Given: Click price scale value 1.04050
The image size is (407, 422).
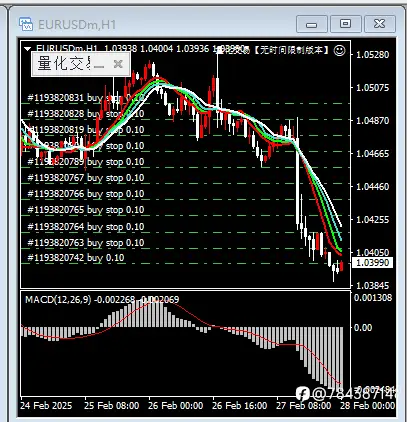Looking at the screenshot, I should pyautogui.click(x=373, y=252).
